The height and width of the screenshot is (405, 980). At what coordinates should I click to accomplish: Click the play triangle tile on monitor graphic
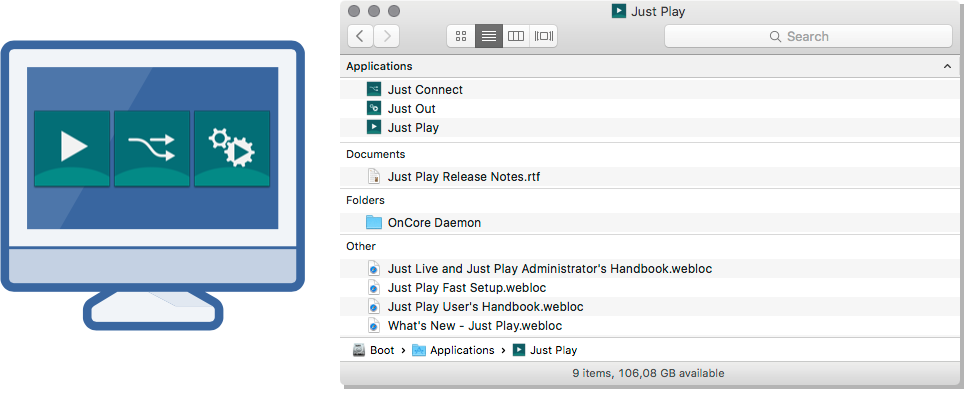tap(72, 149)
